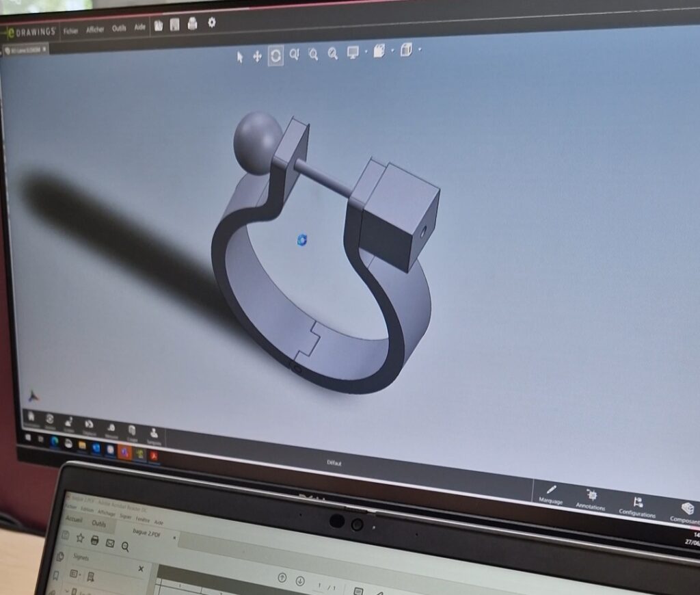Click the search magnifier icon in Acrobat
This screenshot has height=595, width=700.
pyautogui.click(x=126, y=546)
